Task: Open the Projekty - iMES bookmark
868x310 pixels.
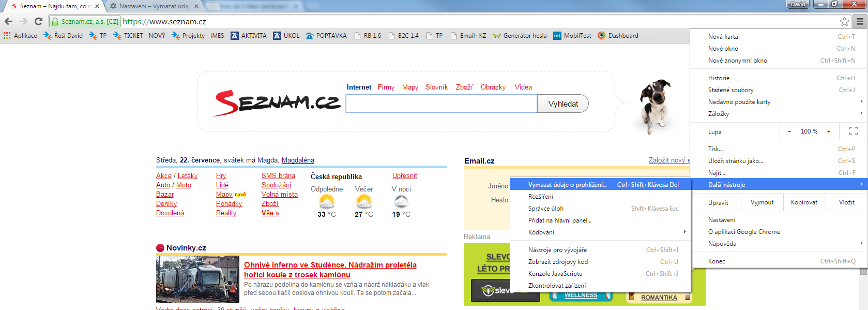Action: [x=197, y=36]
